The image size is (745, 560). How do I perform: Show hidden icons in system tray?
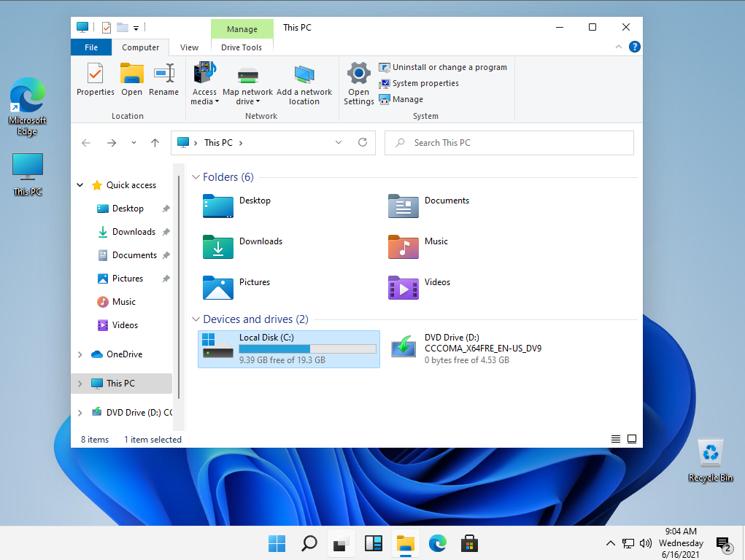611,543
